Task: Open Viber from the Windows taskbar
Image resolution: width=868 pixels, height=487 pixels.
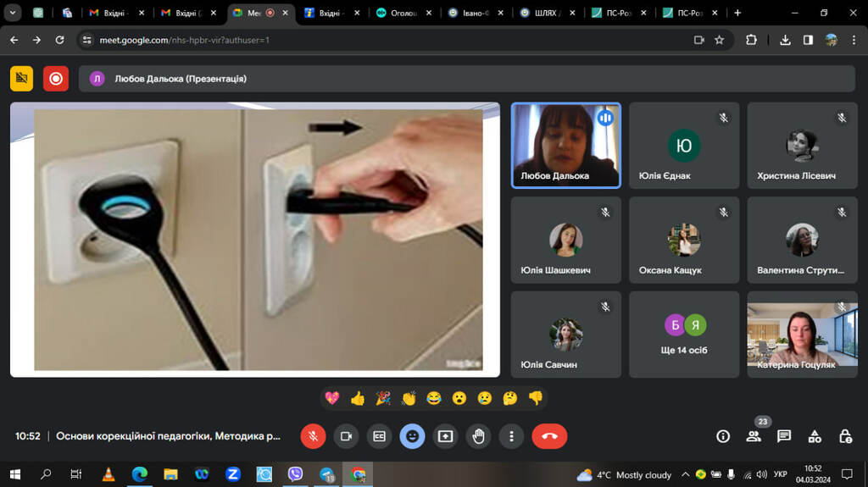Action: [x=296, y=474]
